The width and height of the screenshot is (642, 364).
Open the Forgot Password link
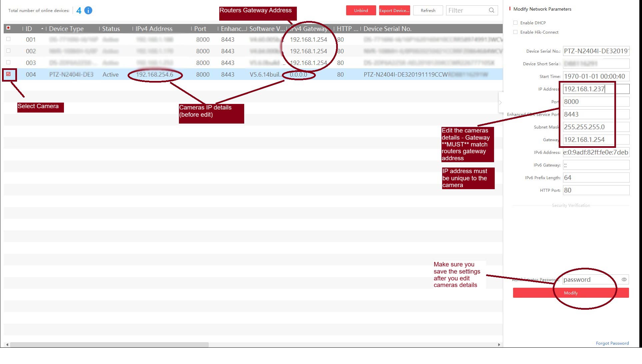coord(612,343)
